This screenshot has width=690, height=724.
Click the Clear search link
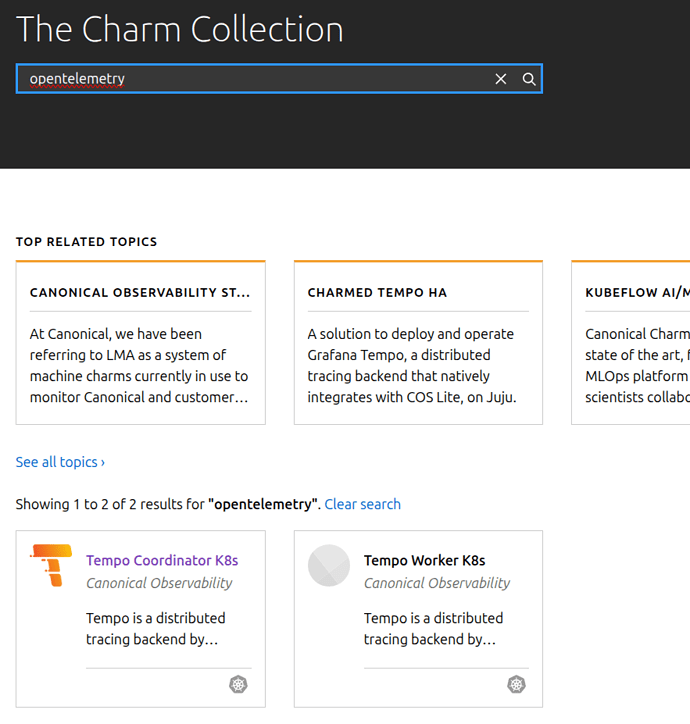(x=362, y=504)
